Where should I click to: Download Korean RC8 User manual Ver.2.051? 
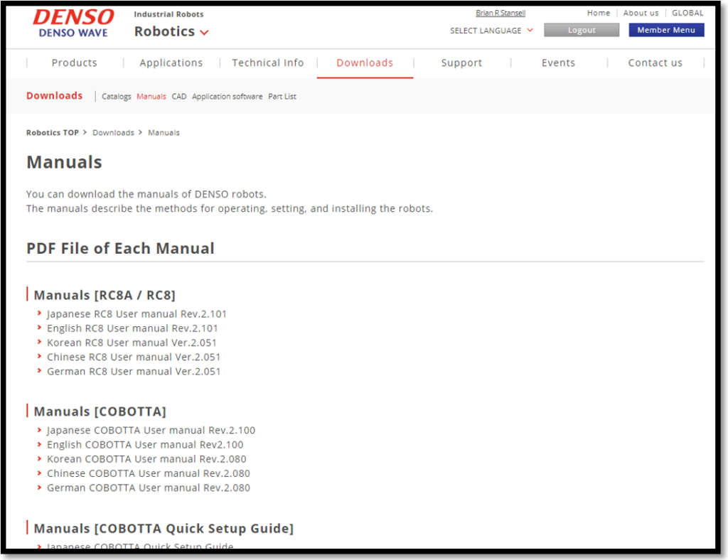(132, 343)
